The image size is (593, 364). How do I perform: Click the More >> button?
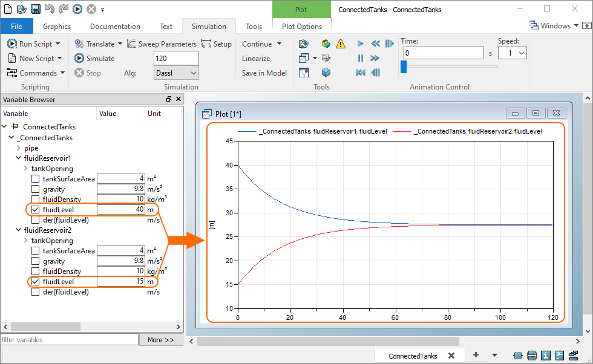click(160, 340)
